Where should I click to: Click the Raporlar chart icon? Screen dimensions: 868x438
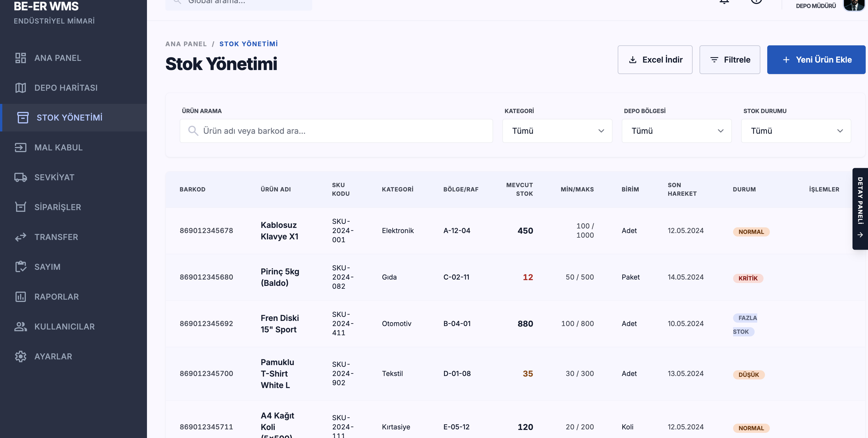pyautogui.click(x=21, y=297)
